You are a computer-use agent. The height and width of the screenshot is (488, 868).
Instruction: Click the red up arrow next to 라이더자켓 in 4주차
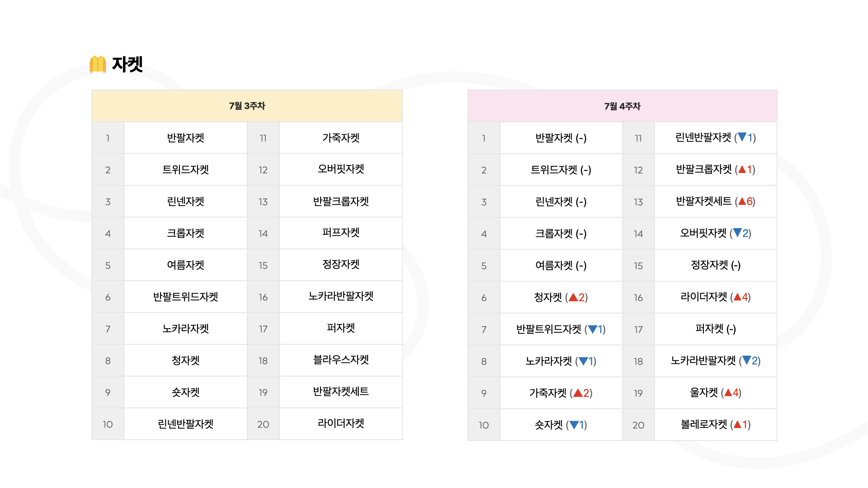[737, 297]
